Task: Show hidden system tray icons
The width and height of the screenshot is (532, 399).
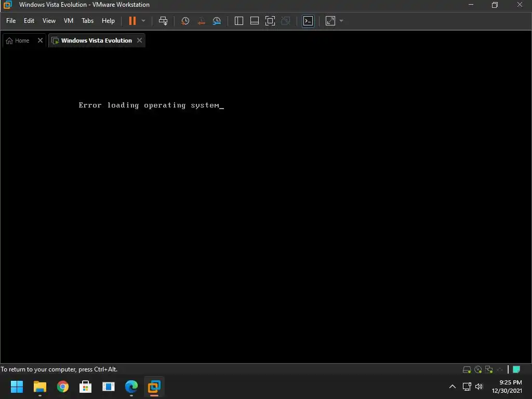Action: (453, 387)
